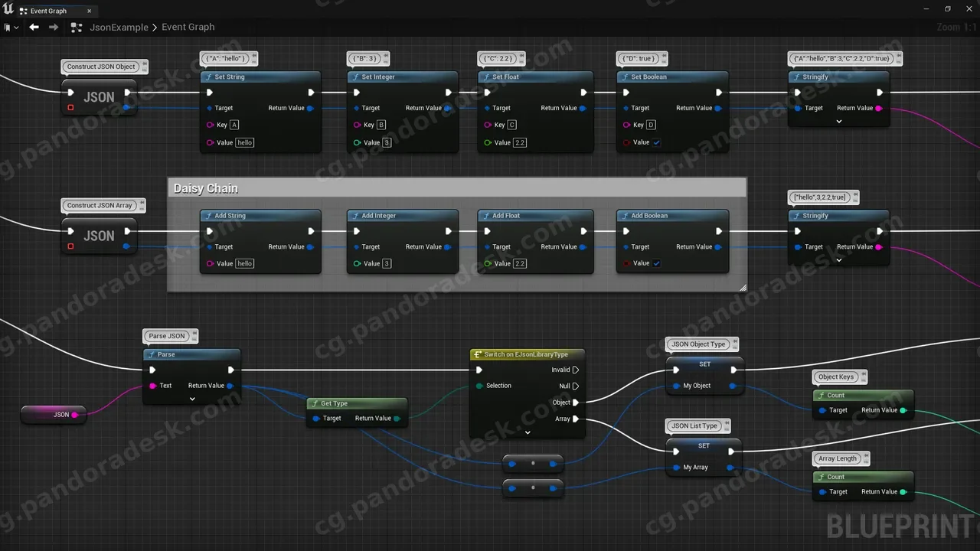Click the graph icon before the JsonExample breadcrumb

[76, 27]
